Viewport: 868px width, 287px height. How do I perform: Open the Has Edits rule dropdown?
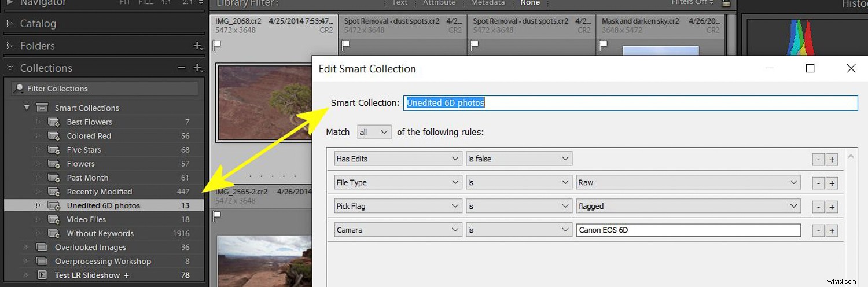(x=398, y=159)
